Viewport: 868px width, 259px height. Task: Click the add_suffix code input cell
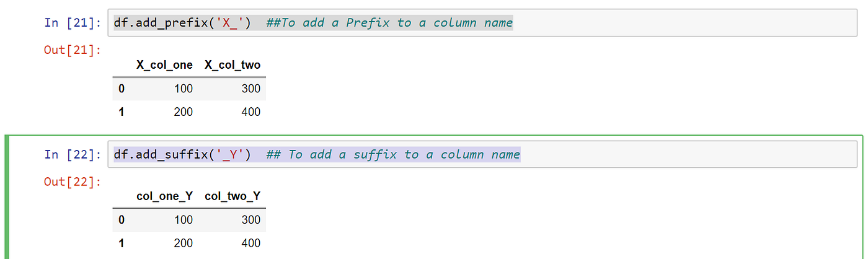pos(486,154)
